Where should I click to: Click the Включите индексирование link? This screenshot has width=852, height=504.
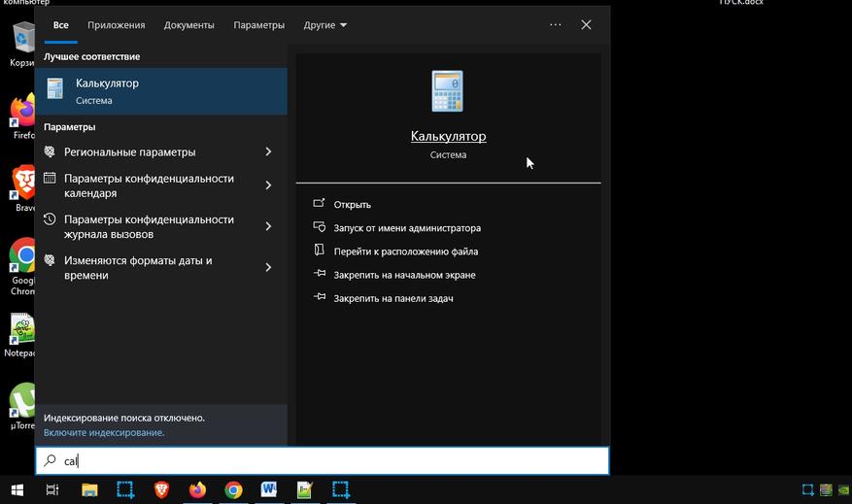[104, 432]
